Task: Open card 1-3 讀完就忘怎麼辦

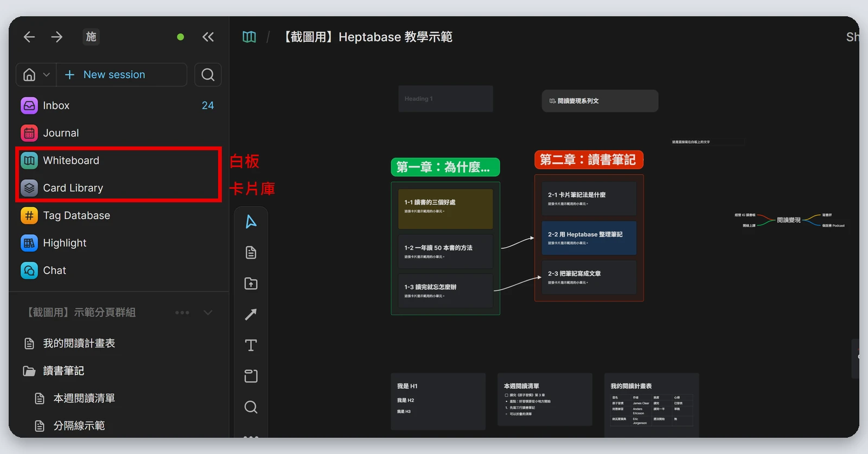Action: pyautogui.click(x=445, y=291)
